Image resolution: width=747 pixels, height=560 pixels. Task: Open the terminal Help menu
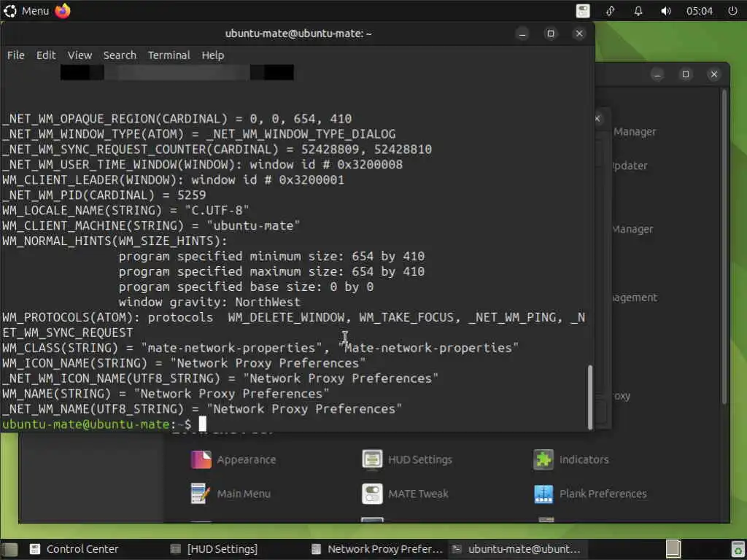click(x=212, y=55)
